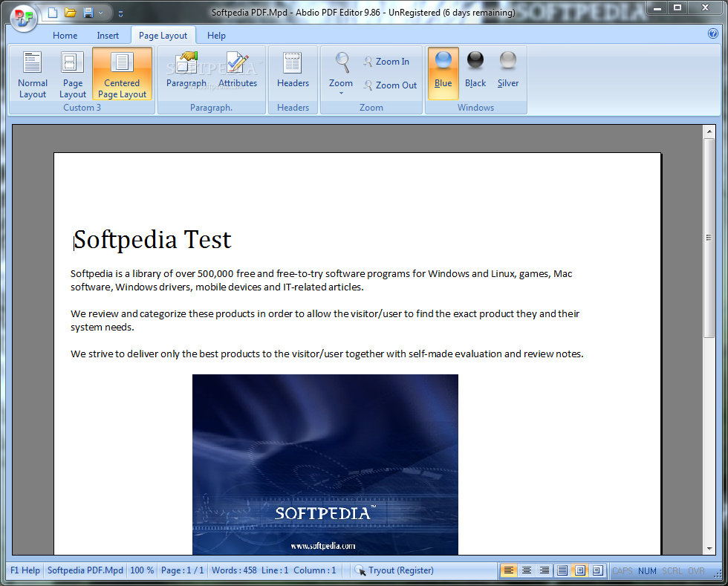The image size is (728, 586).
Task: Switch to Page Layout view
Action: (x=73, y=74)
